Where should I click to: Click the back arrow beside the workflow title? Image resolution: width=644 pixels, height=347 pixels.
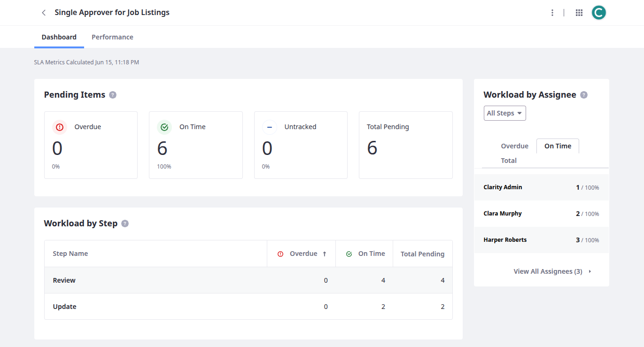point(44,13)
